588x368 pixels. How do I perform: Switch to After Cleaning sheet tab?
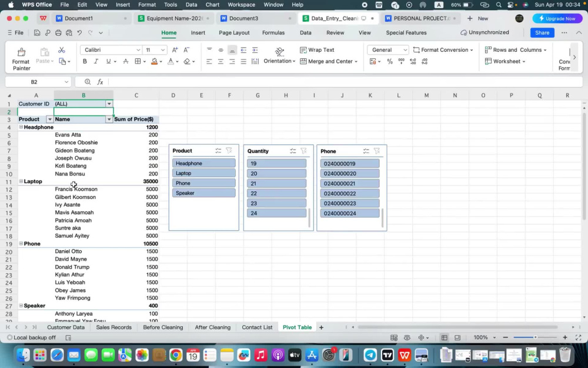(x=213, y=327)
